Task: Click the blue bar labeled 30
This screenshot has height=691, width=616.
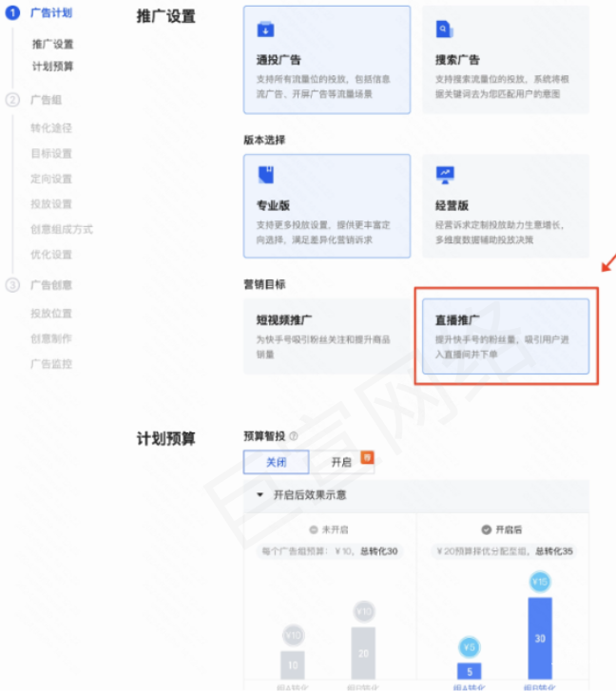Action: tap(540, 638)
